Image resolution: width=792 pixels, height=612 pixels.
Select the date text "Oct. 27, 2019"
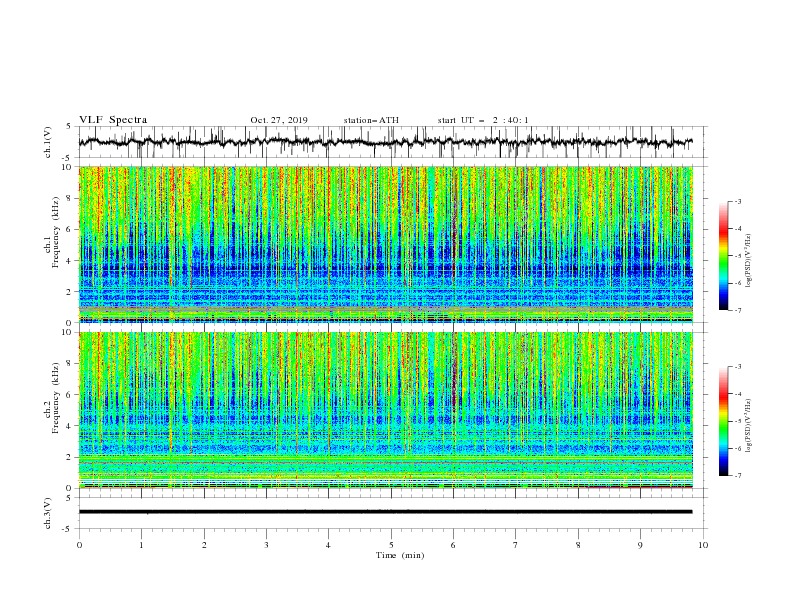(279, 120)
